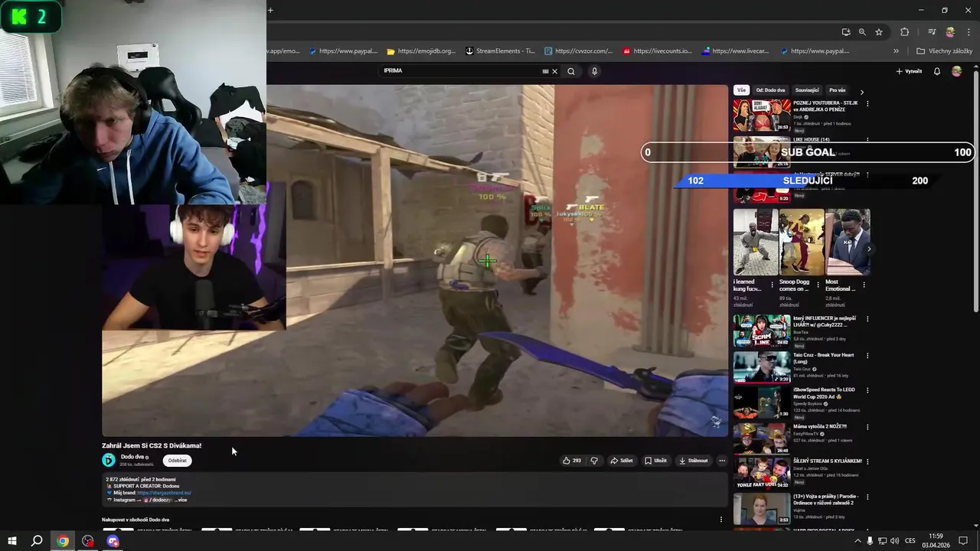Open the Dodo dva channel avatar
This screenshot has width=980, height=551.
109,460
